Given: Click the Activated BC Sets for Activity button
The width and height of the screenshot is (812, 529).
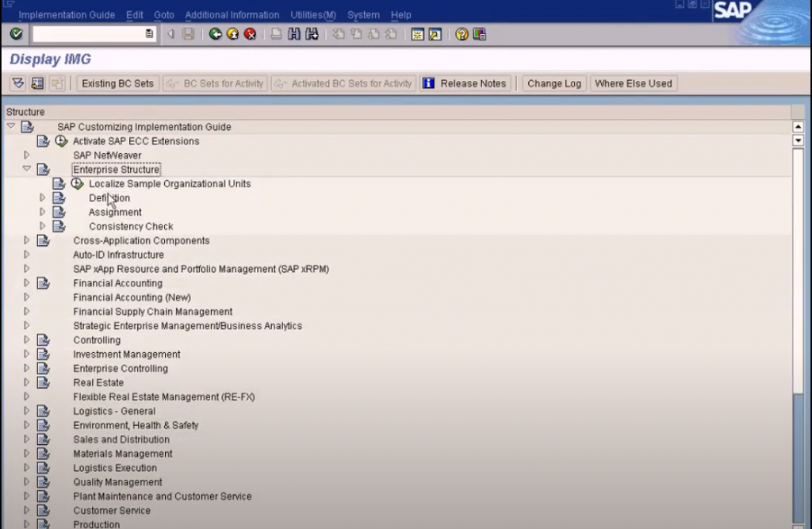Looking at the screenshot, I should click(343, 83).
